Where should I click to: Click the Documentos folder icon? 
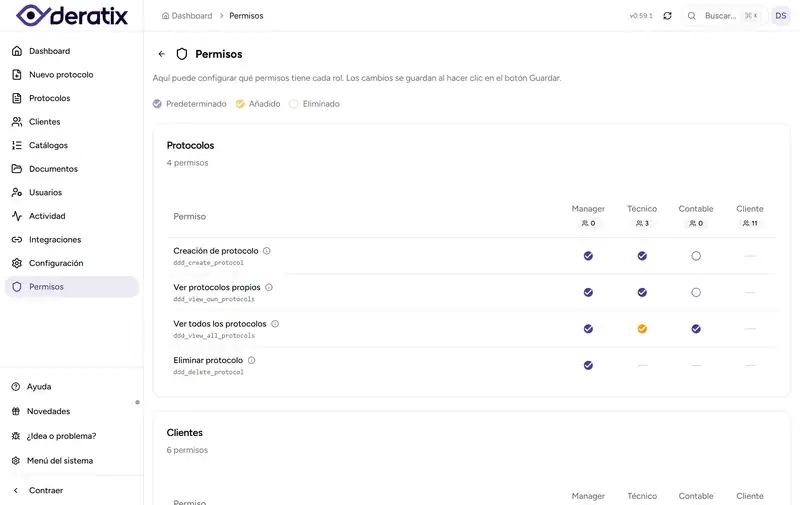click(17, 169)
